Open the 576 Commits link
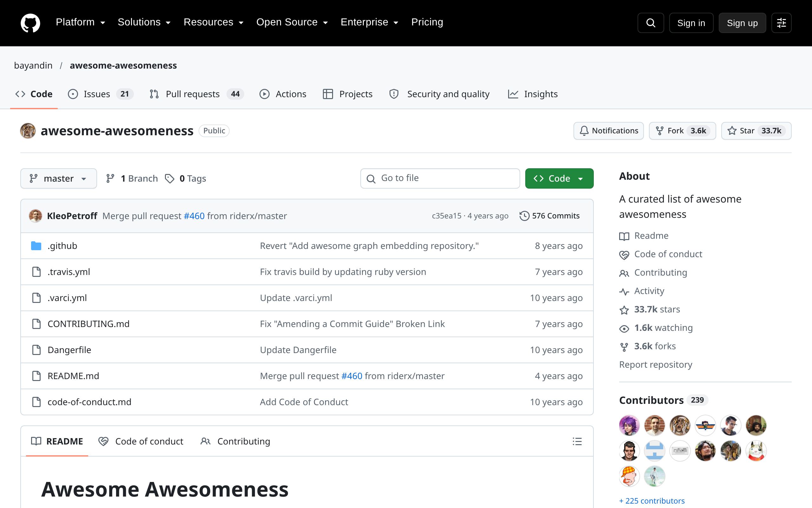The width and height of the screenshot is (812, 508). pos(549,216)
